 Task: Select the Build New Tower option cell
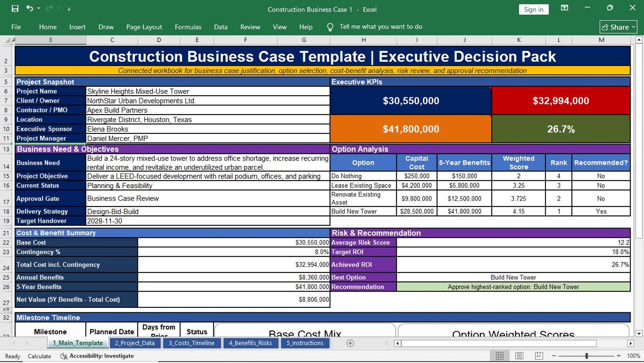click(363, 211)
